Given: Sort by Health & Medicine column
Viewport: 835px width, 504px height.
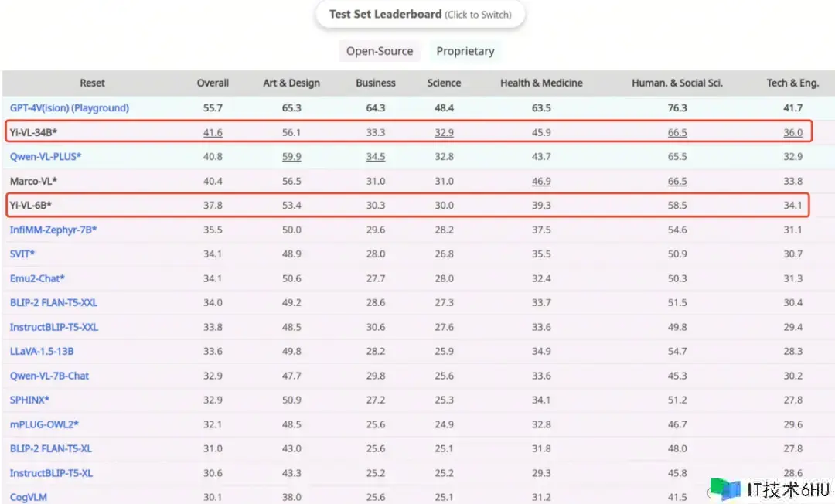Looking at the screenshot, I should point(541,83).
